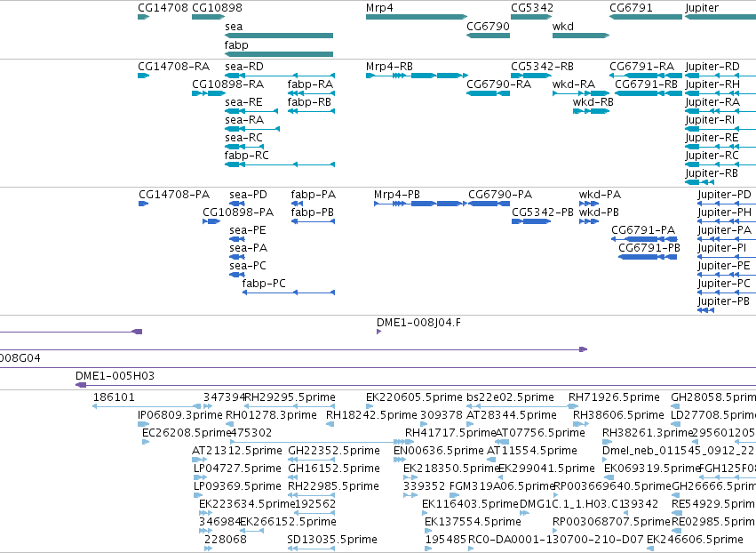Click transcript Jupiter-RB
Image resolution: width=756 pixels, height=553 pixels.
coord(700,182)
